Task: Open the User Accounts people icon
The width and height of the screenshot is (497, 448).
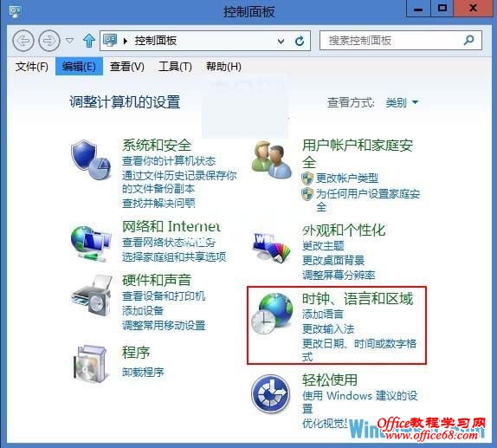Action: (271, 159)
